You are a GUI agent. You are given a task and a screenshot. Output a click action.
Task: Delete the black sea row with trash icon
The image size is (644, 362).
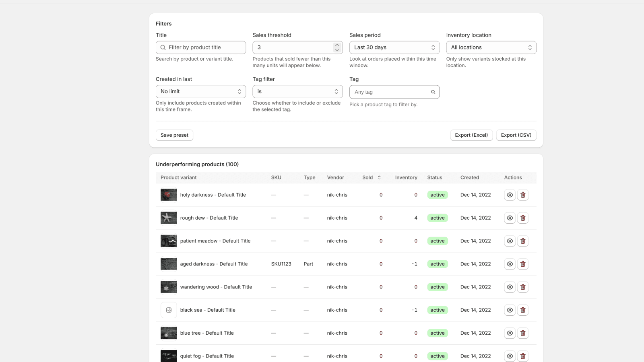coord(523,310)
